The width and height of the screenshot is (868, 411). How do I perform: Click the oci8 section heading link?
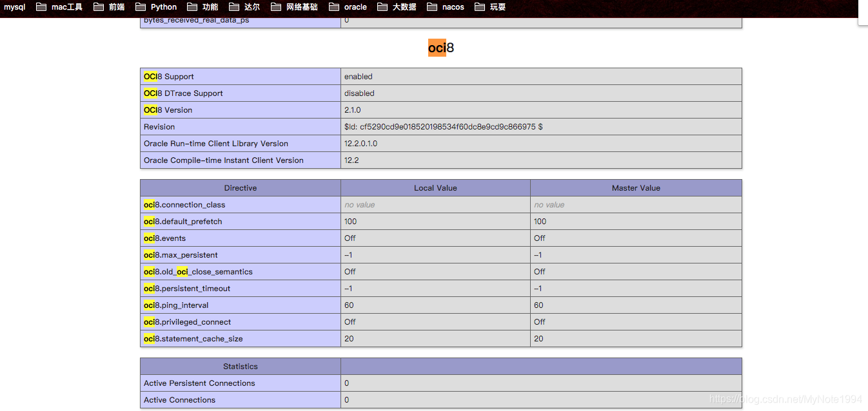click(x=441, y=48)
